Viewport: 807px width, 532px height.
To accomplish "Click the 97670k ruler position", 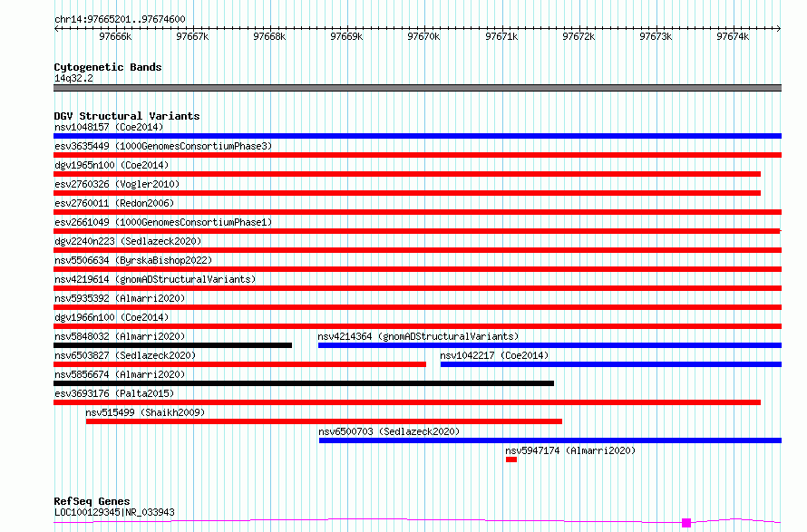I will (423, 36).
